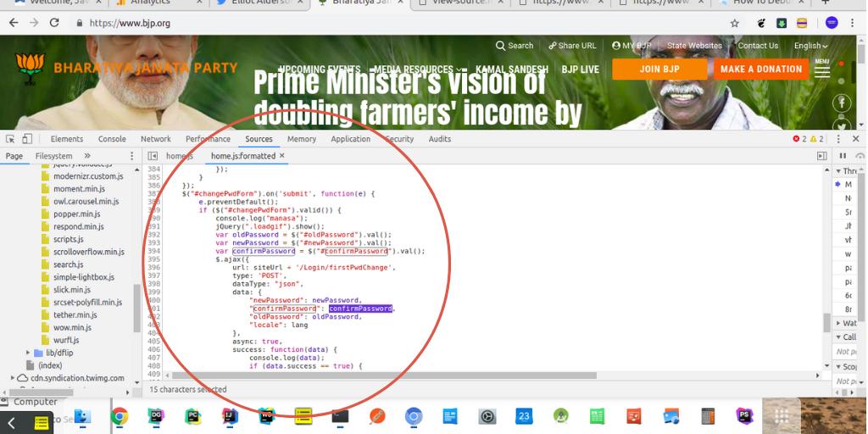This screenshot has width=868, height=434.
Task: Bookmark this page with the star icon
Action: [x=735, y=23]
